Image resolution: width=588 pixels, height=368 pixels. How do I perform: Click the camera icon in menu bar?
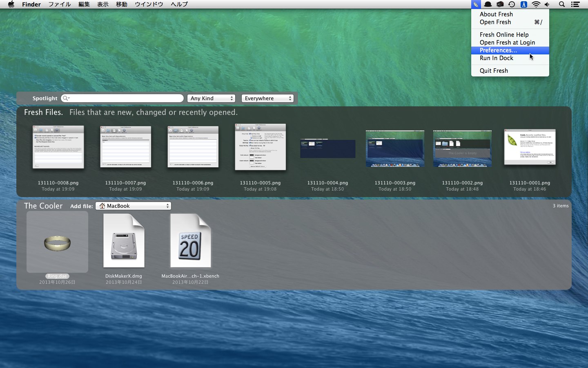click(x=500, y=4)
